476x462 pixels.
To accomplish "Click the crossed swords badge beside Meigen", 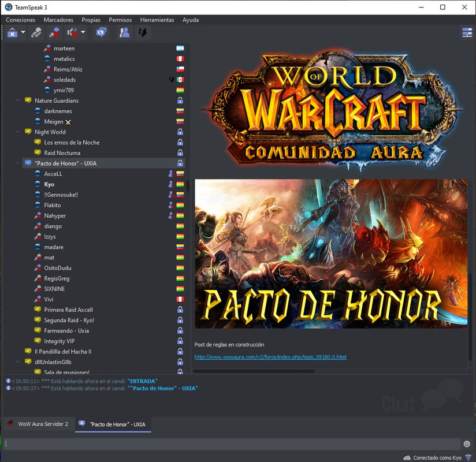I will point(68,122).
